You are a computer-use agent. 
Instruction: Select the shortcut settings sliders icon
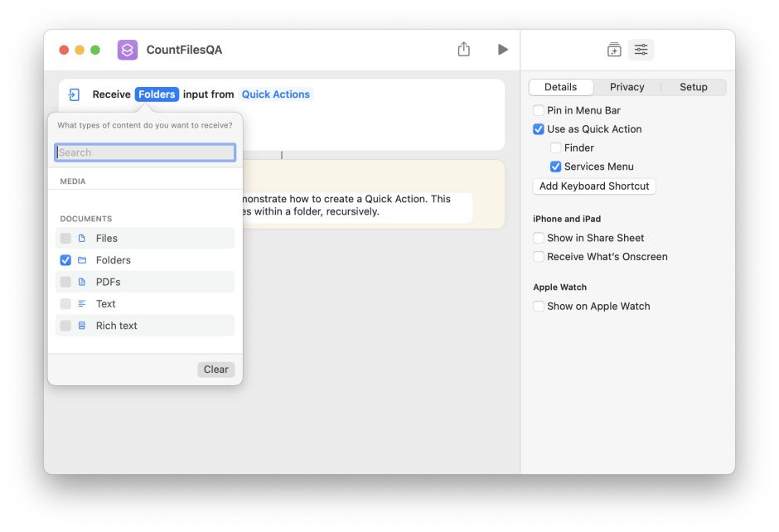641,50
